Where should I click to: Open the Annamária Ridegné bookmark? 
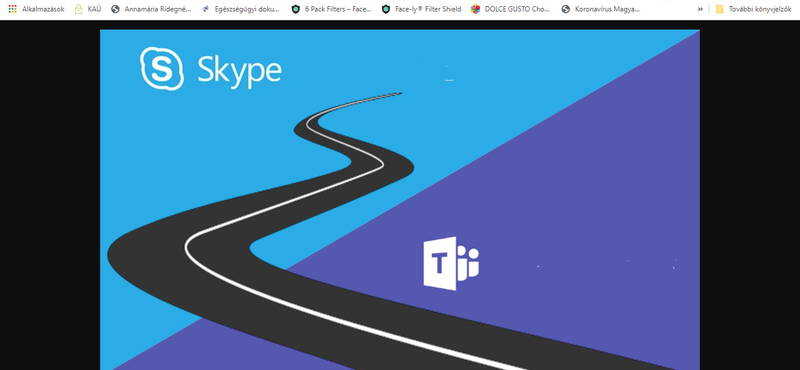pos(151,9)
